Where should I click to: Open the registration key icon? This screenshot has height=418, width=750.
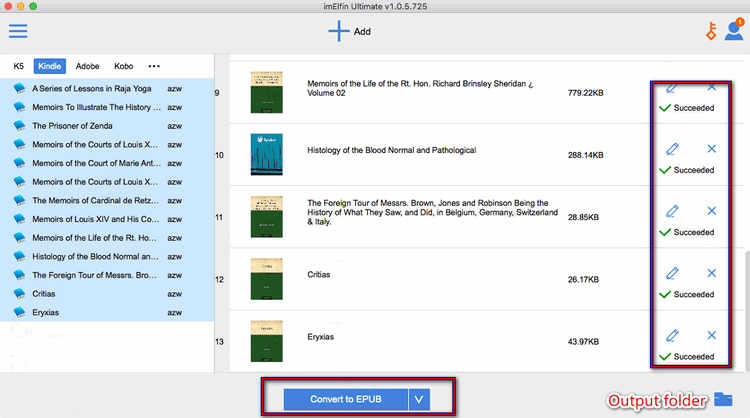tap(711, 31)
